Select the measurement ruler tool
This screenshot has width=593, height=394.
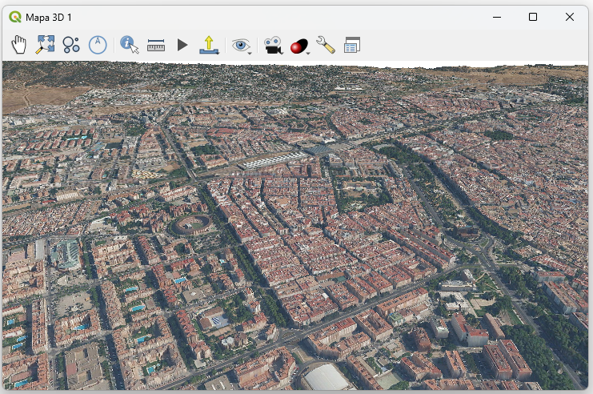[x=156, y=45]
